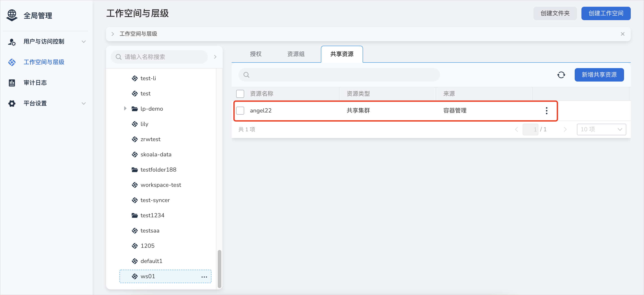This screenshot has height=295, width=644.
Task: Click the workspace icon beside default1
Action: coord(135,261)
